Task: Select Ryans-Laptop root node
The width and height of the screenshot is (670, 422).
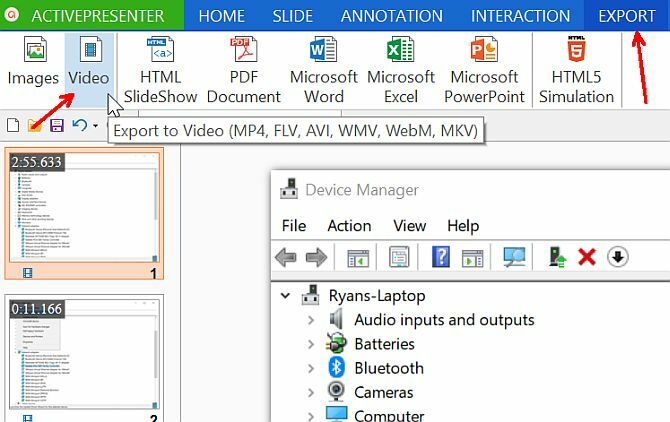Action: (376, 296)
